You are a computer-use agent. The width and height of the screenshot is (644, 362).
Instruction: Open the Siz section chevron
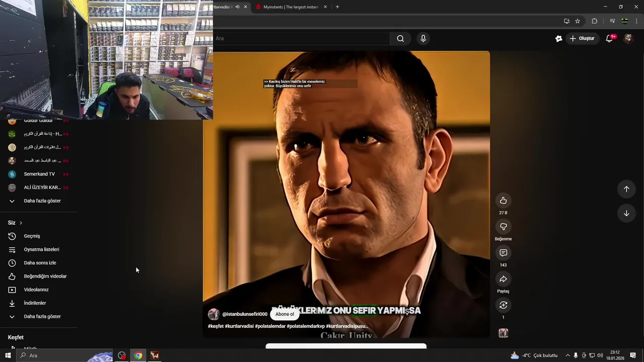(21, 223)
